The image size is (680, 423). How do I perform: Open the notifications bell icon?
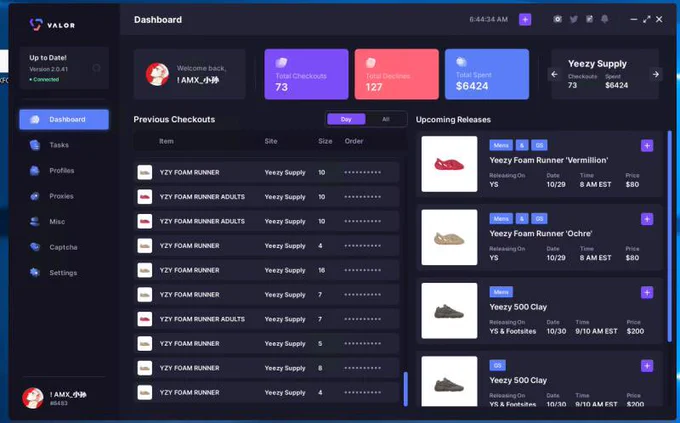605,19
